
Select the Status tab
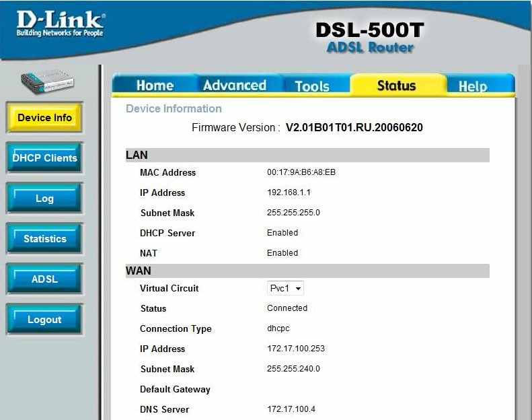coord(396,85)
